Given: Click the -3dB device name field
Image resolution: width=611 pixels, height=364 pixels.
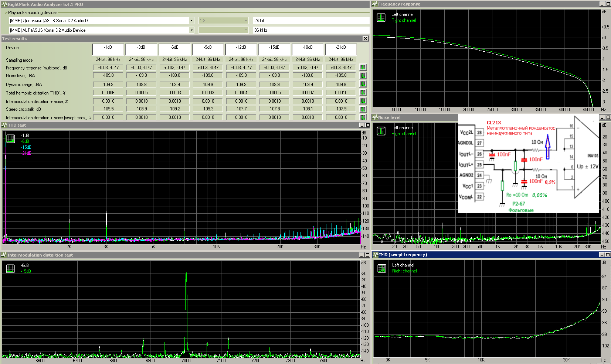Looking at the screenshot, I should (x=141, y=49).
